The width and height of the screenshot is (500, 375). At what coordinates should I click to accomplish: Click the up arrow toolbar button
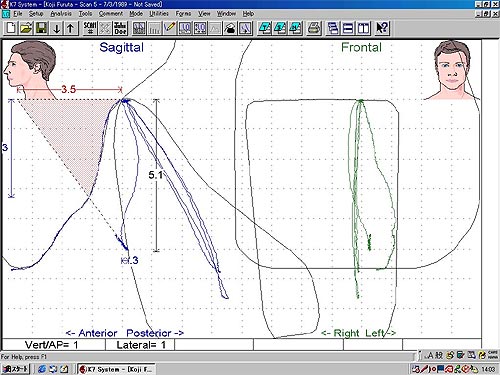(x=71, y=28)
